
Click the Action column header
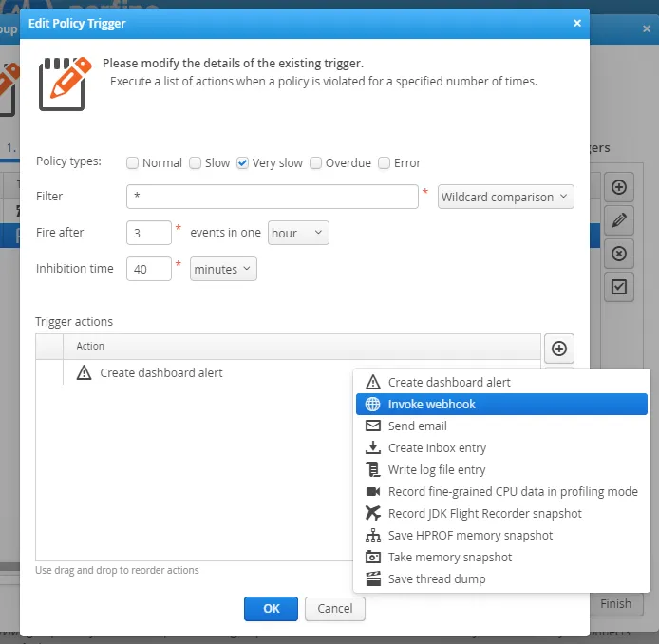point(301,347)
